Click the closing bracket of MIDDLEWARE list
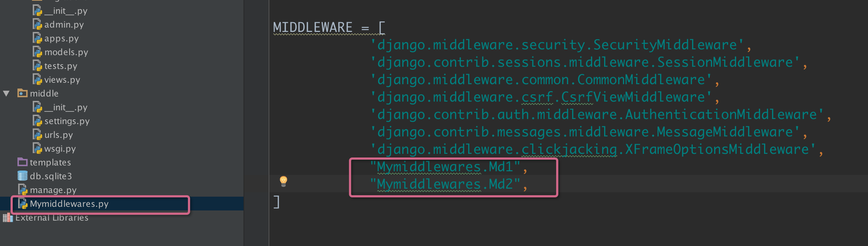The height and width of the screenshot is (246, 868). [277, 202]
